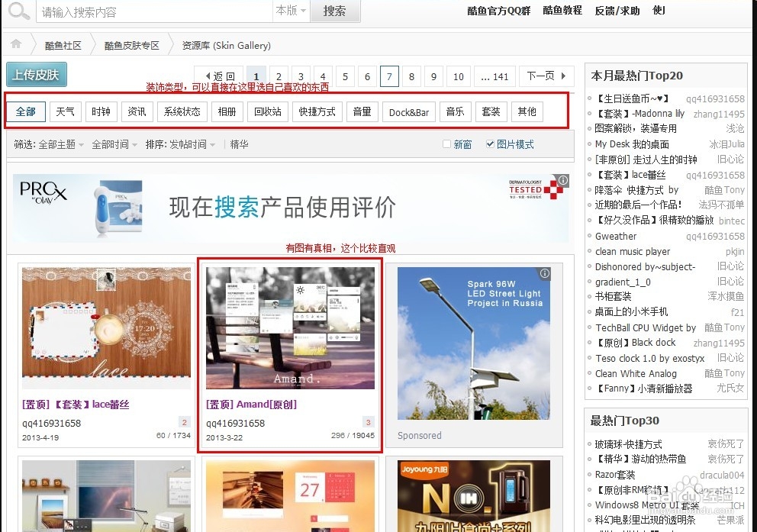Open the Amand[原创] skin thumbnail
The image size is (757, 532).
290,328
